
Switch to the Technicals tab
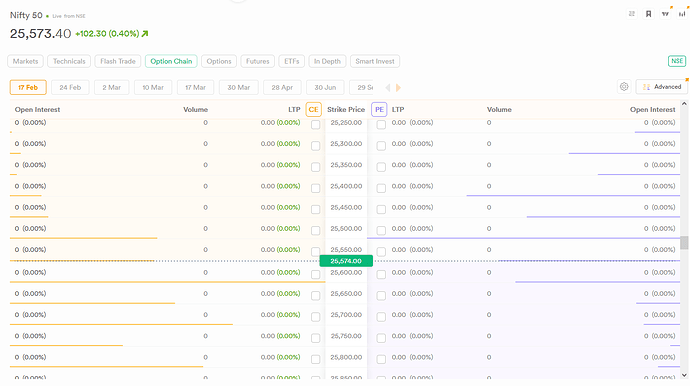tap(69, 61)
